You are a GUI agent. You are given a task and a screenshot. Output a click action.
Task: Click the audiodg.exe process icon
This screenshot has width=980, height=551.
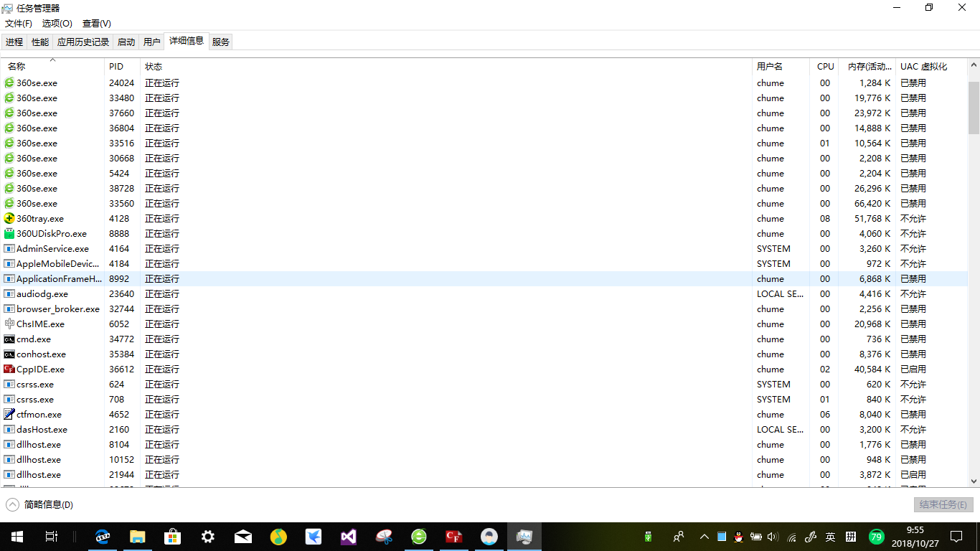point(9,293)
